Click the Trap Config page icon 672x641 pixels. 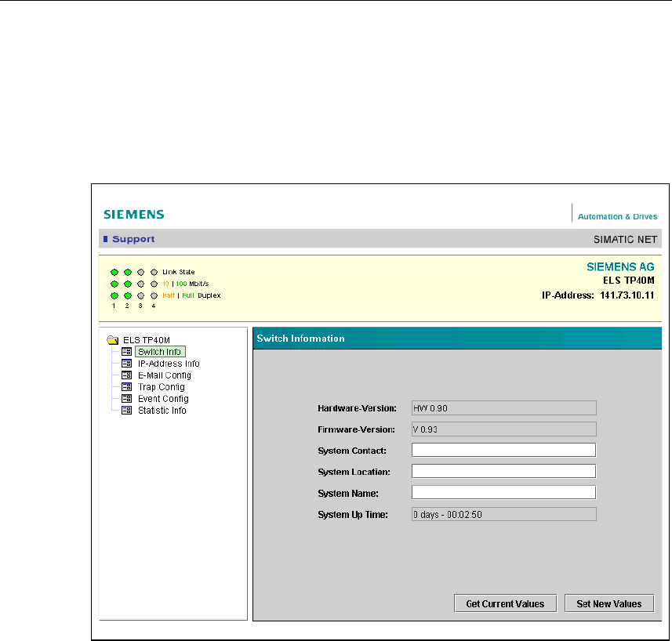[x=126, y=386]
